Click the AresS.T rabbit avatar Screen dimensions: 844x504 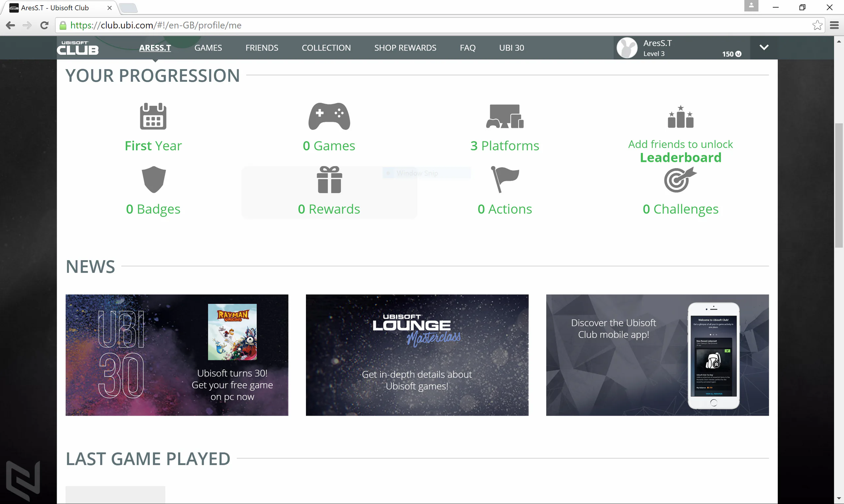pos(627,48)
